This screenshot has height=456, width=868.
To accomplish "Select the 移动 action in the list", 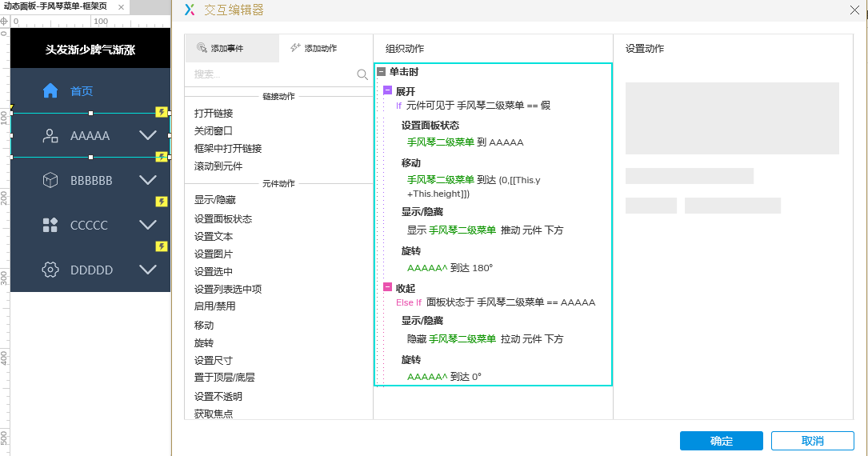I will 204,326.
